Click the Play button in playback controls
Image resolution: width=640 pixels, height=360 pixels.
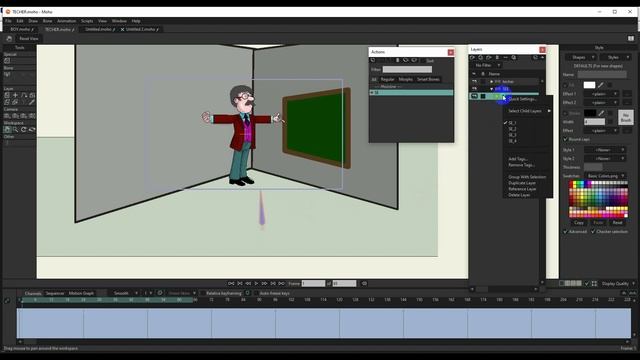pyautogui.click(x=256, y=283)
